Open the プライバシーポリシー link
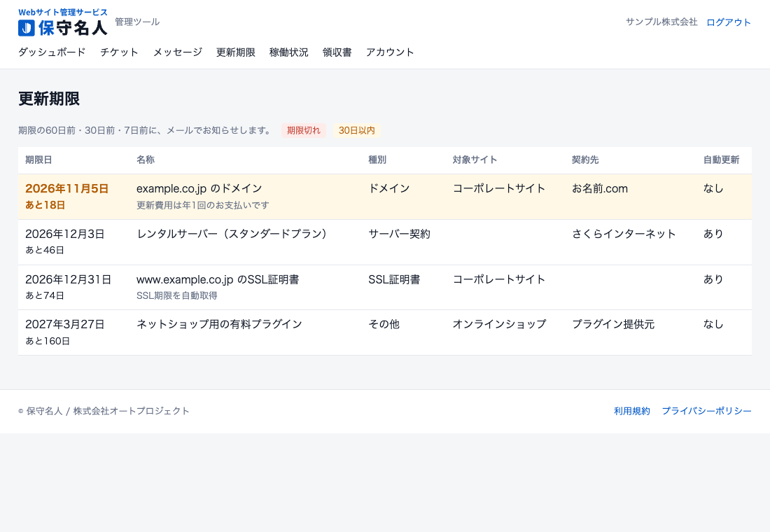This screenshot has height=532, width=770. [x=707, y=411]
